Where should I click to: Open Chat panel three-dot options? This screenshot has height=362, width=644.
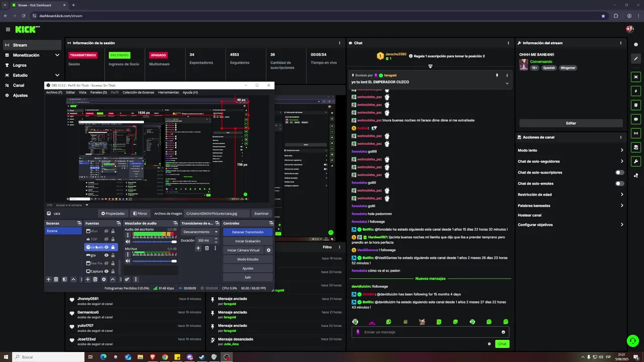pyautogui.click(x=508, y=43)
